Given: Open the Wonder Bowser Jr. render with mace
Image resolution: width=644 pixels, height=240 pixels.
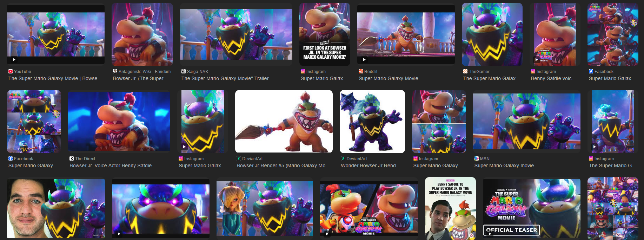Looking at the screenshot, I should point(372,122).
